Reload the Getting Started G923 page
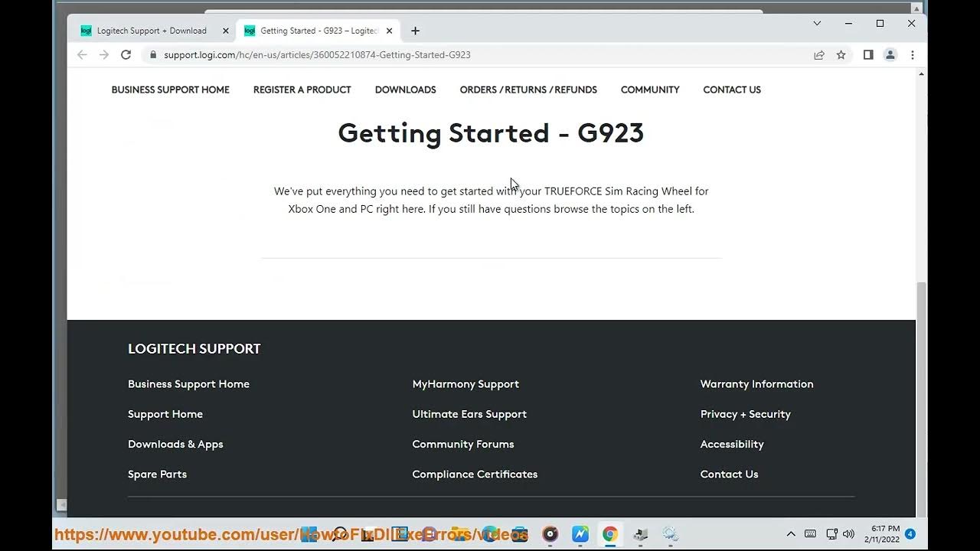980x551 pixels. click(126, 55)
